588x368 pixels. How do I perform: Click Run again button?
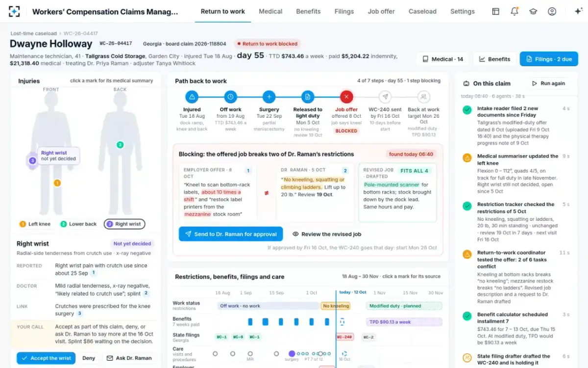[x=548, y=83]
